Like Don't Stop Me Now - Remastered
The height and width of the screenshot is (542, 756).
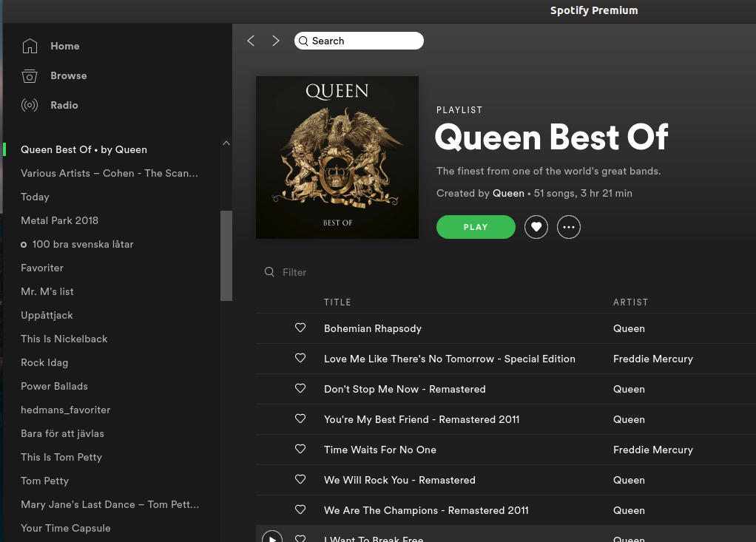click(x=300, y=389)
